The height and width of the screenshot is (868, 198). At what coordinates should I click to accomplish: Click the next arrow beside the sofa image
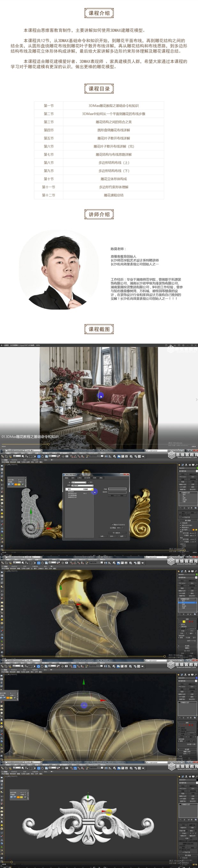196,400
